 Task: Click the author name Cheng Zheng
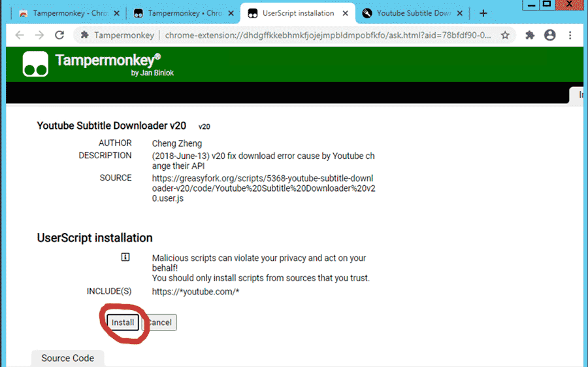[x=177, y=143]
